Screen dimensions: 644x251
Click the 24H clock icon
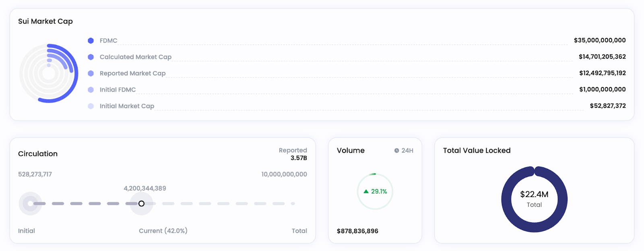[396, 151]
